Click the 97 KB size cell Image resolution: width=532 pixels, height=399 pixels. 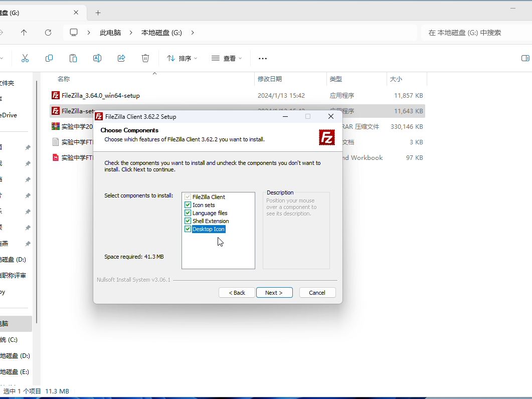pyautogui.click(x=414, y=157)
